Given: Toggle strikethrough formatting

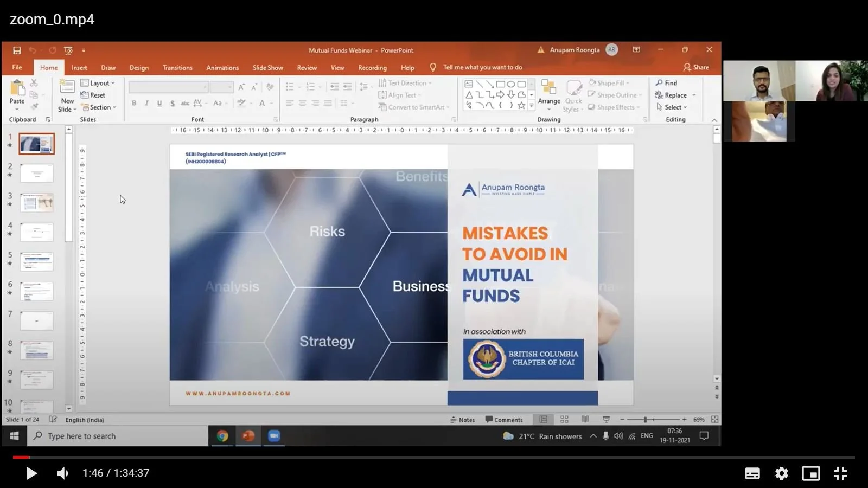Looking at the screenshot, I should [x=185, y=103].
